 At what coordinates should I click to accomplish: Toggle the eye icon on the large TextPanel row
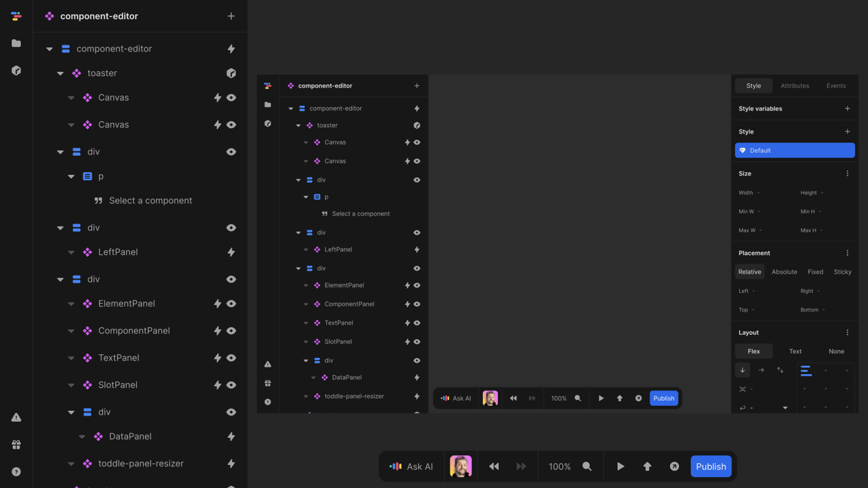(x=231, y=358)
